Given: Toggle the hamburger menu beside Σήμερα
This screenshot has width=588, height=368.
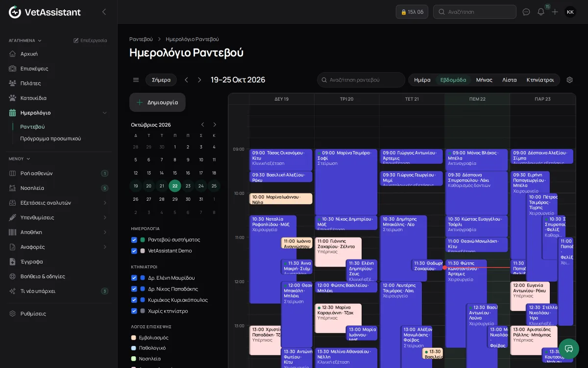Looking at the screenshot, I should click(x=136, y=80).
